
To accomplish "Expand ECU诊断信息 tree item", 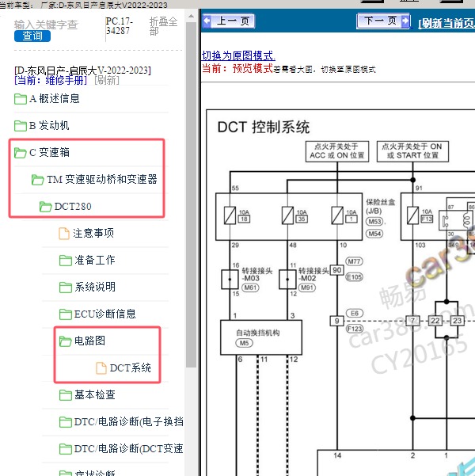I will (x=105, y=314).
